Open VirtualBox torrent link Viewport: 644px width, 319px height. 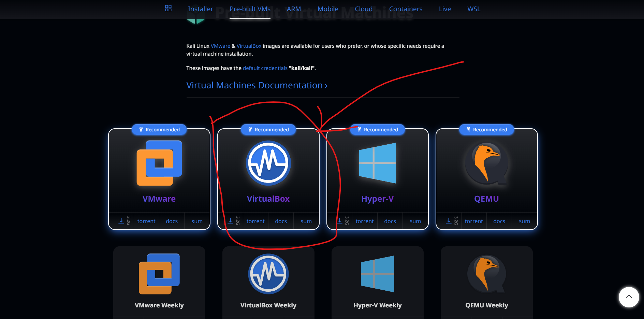pyautogui.click(x=255, y=221)
